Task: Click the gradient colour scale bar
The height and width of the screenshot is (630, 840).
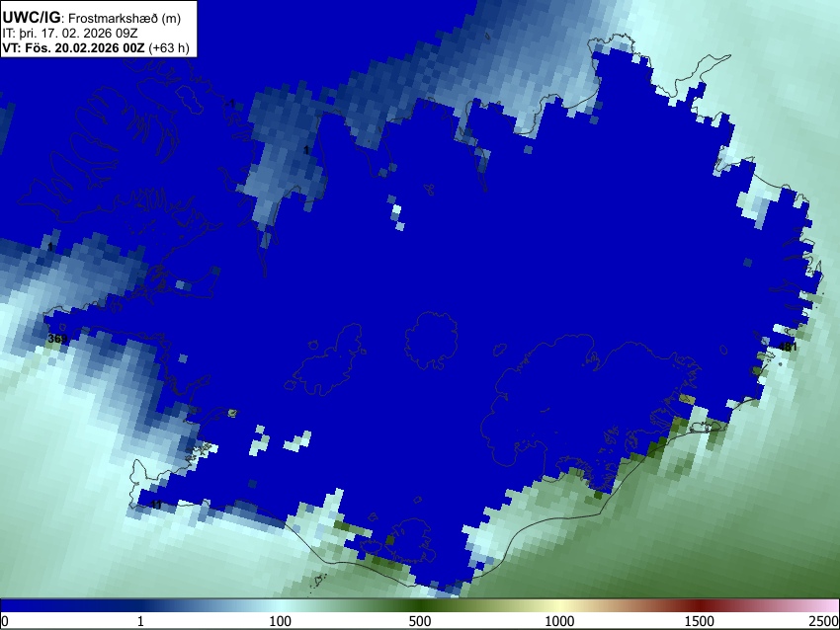Action: click(x=420, y=606)
